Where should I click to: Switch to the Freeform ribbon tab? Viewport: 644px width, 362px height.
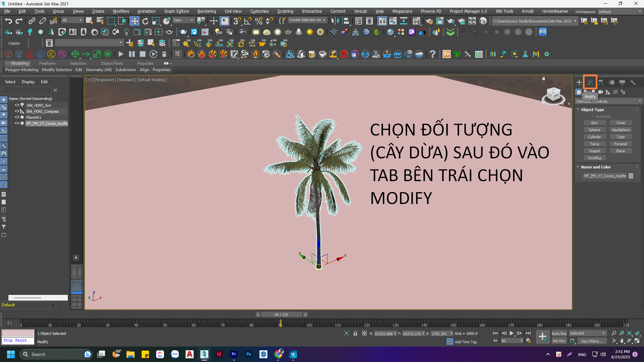pyautogui.click(x=47, y=63)
